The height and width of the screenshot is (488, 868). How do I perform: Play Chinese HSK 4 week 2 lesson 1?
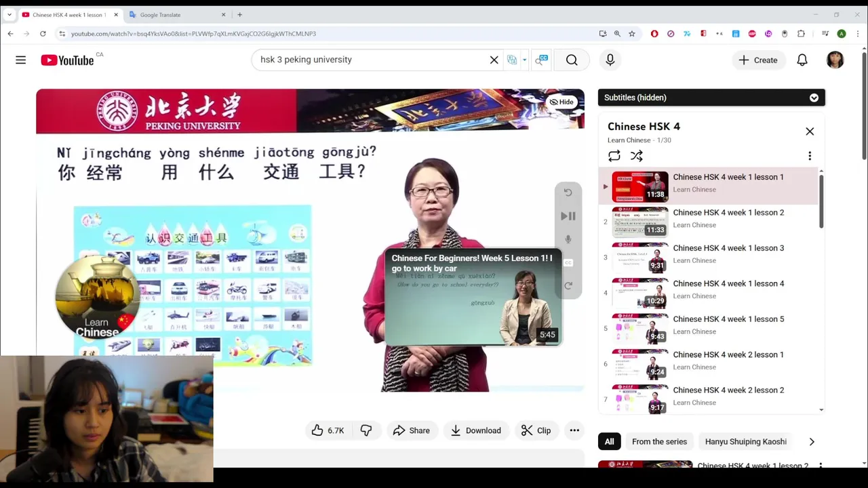[709, 363]
